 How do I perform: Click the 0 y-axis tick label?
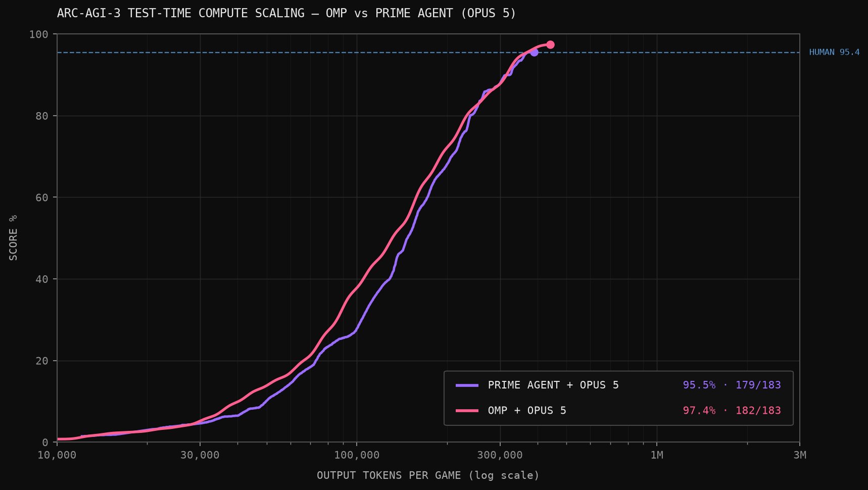click(x=45, y=442)
